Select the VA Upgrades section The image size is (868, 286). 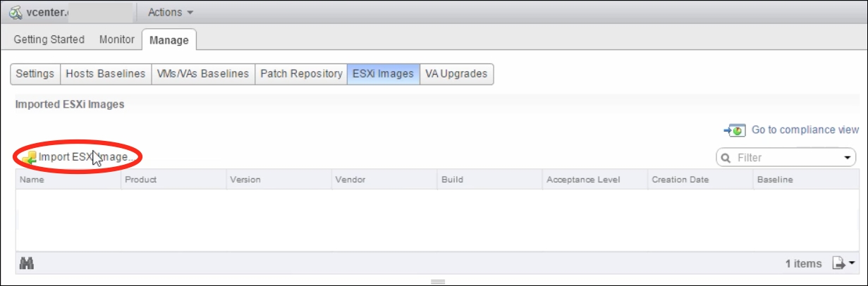tap(456, 74)
